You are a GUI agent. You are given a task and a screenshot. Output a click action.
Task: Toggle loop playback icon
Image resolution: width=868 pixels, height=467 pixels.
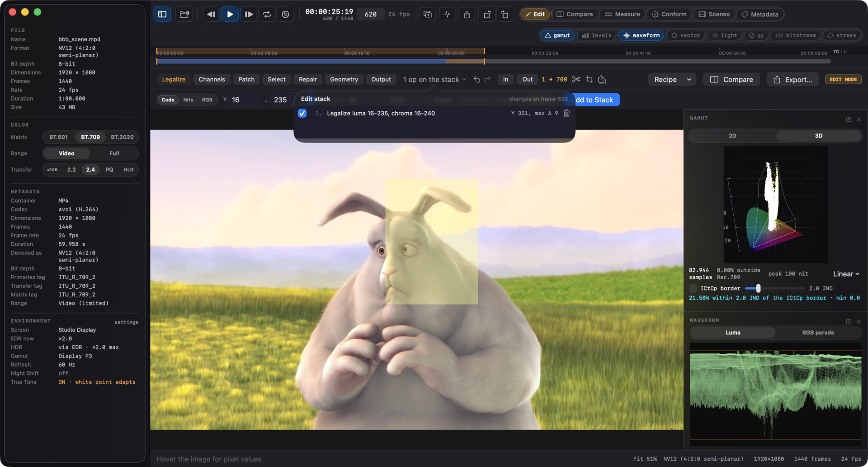[267, 14]
